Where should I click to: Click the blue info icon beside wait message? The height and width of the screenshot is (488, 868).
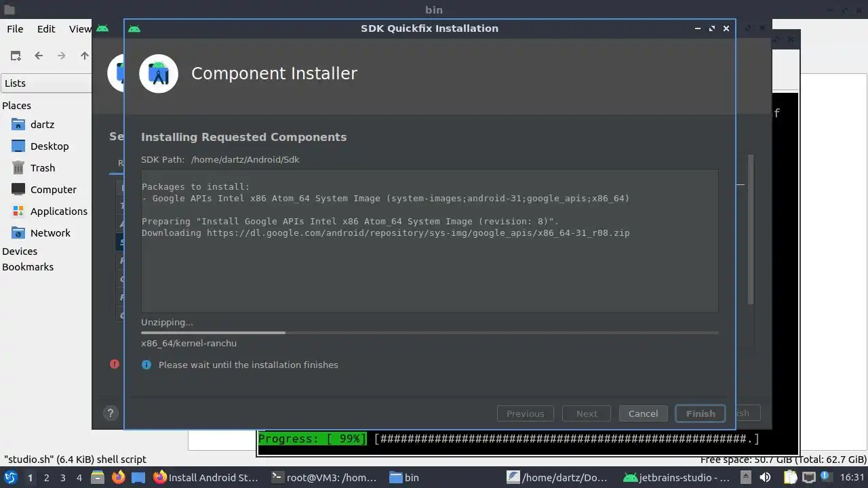(146, 365)
